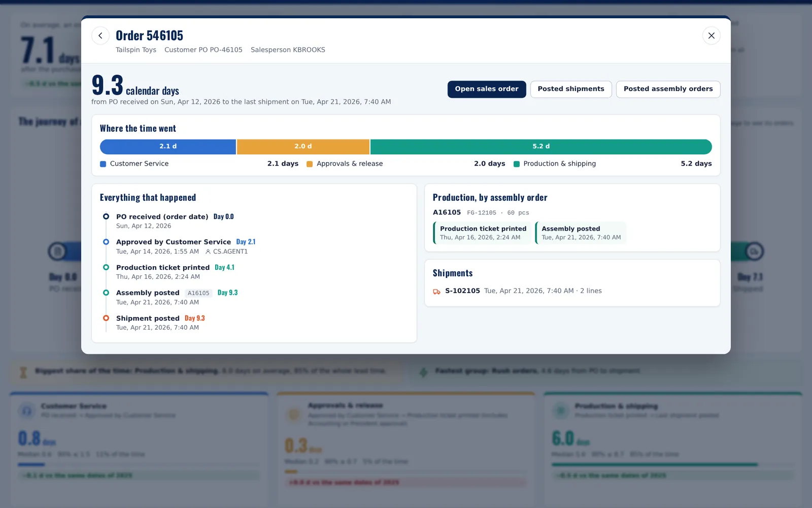Click the PO received timeline marker
Viewport: 812px width, 508px height.
106,216
